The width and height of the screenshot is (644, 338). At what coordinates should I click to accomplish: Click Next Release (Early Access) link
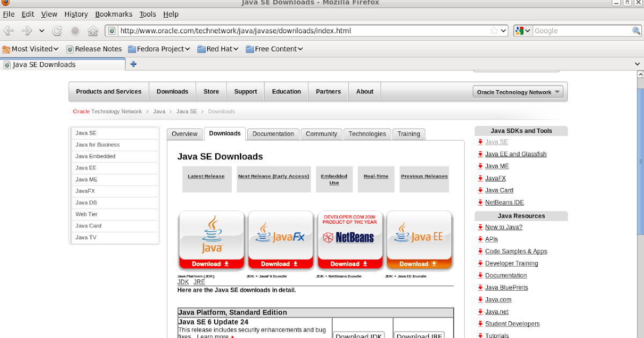(x=274, y=176)
